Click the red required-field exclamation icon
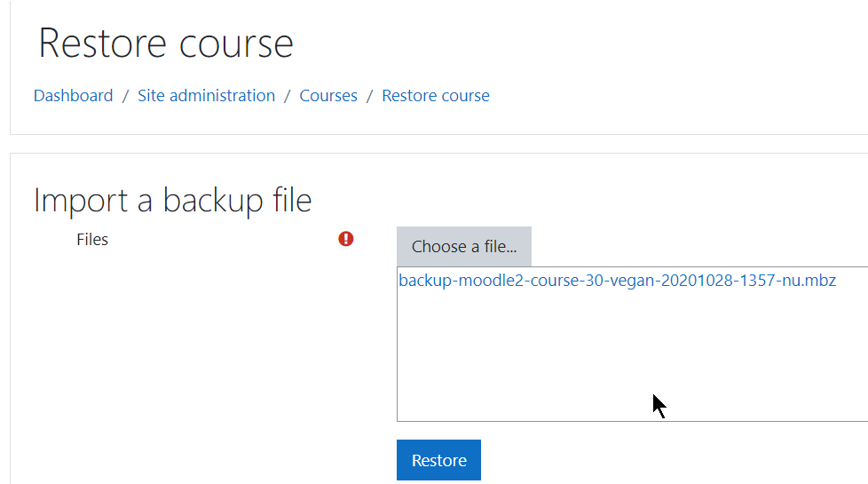Screen dimensions: 868x484 [346, 239]
